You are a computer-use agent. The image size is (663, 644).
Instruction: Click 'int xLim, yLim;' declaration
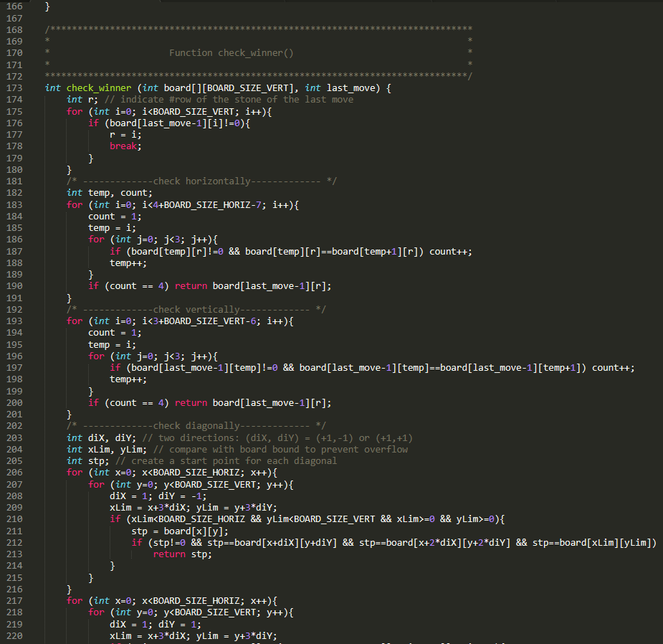107,450
